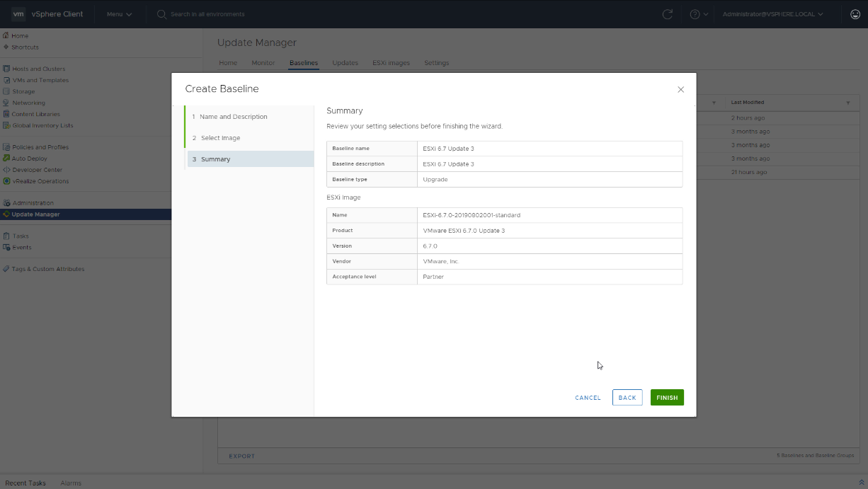
Task: Click Update Manager sidebar icon
Action: point(6,214)
